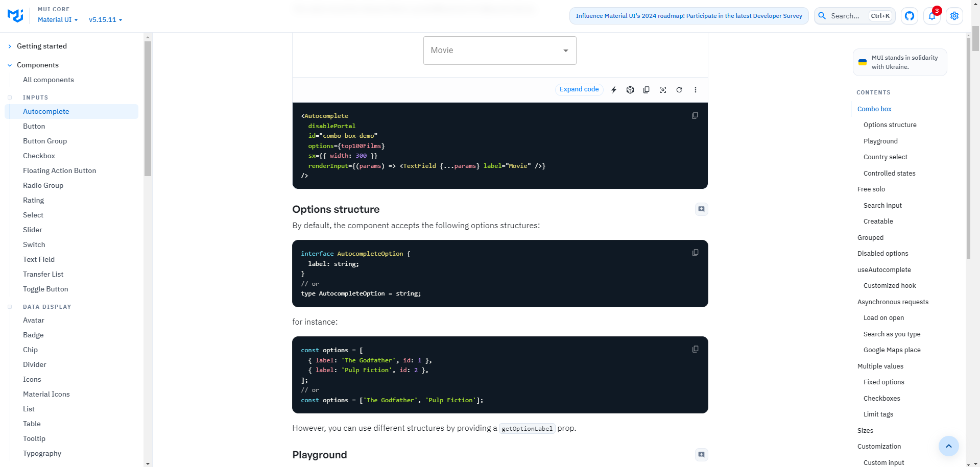Open Rating component page
Image resolution: width=980 pixels, height=467 pixels.
pos(33,200)
